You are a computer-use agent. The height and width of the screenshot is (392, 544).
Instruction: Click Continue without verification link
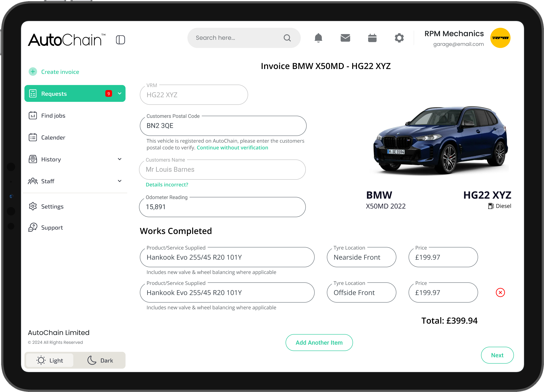232,147
